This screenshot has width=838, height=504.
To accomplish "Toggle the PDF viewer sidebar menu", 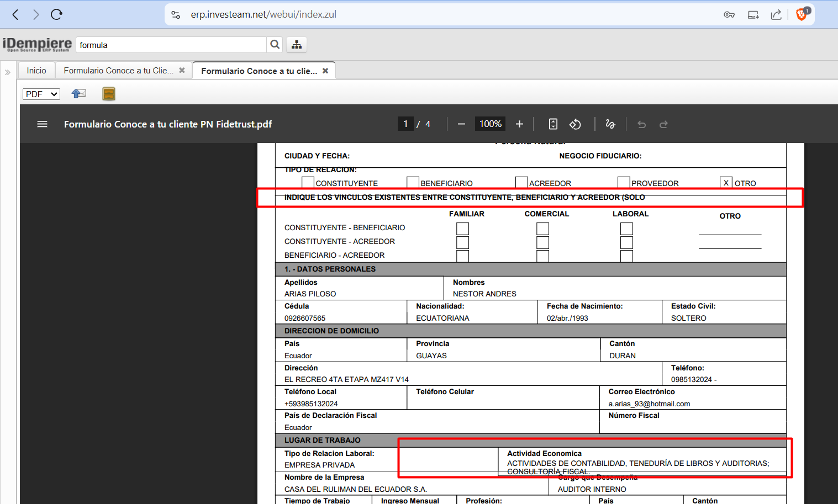I will coord(42,124).
